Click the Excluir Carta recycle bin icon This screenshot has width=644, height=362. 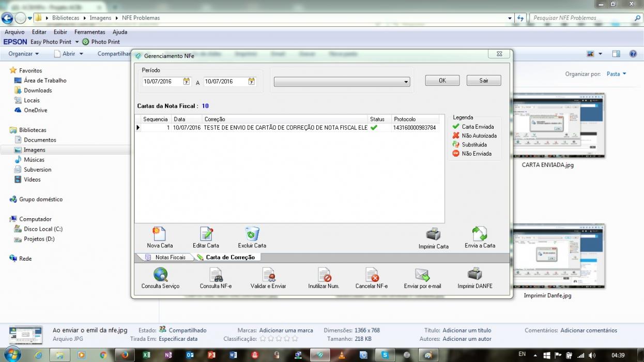tap(252, 234)
